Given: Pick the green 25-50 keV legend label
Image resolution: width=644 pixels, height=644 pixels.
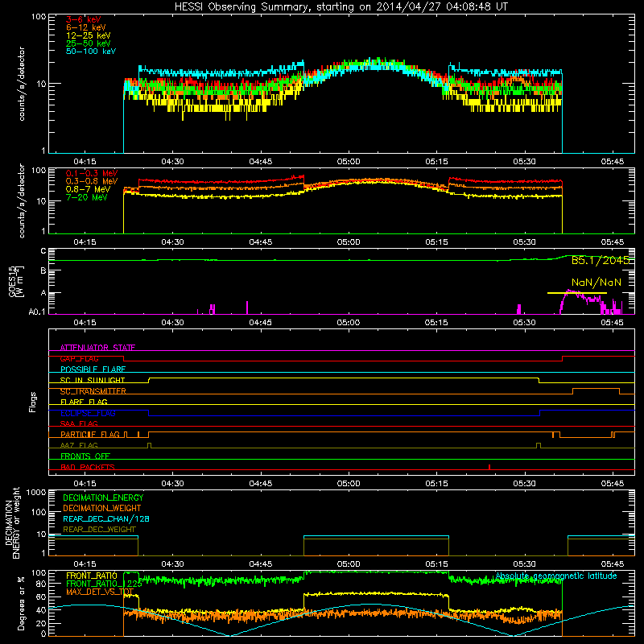Looking at the screenshot, I should pyautogui.click(x=88, y=43).
